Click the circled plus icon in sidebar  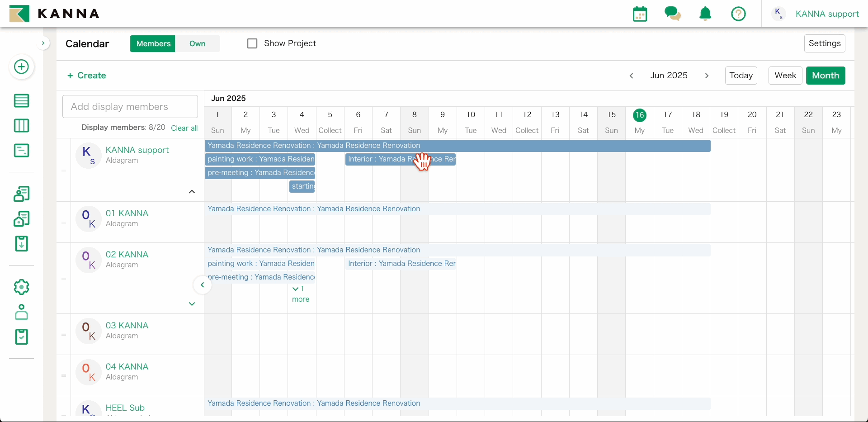click(21, 67)
